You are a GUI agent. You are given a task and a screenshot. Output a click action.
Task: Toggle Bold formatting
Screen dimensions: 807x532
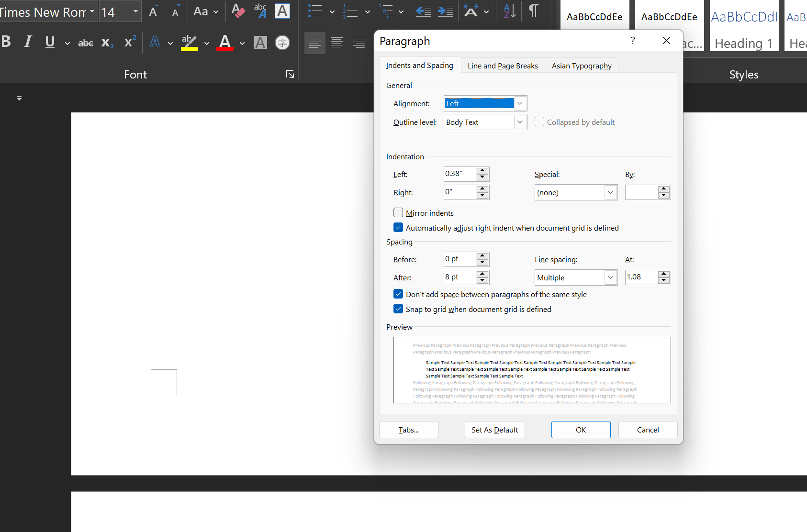[x=6, y=42]
